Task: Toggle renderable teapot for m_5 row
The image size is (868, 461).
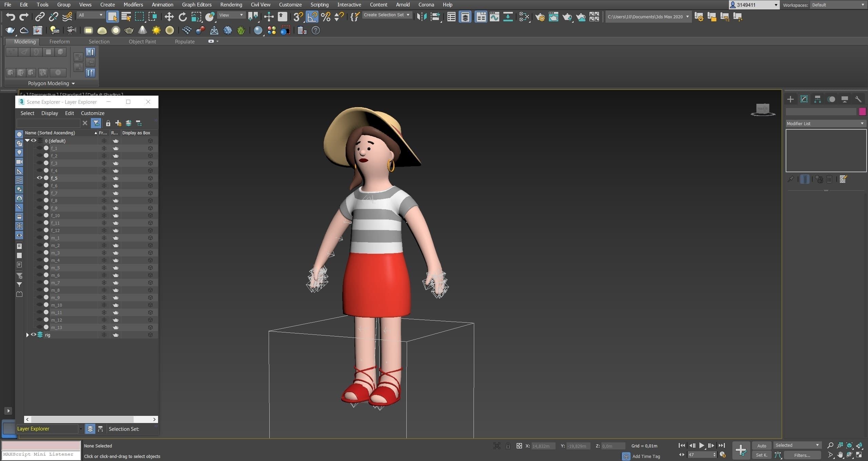Action: point(116,268)
